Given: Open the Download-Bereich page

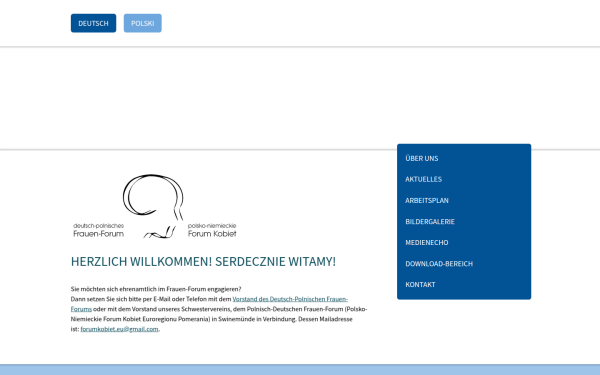Looking at the screenshot, I should click(x=439, y=264).
